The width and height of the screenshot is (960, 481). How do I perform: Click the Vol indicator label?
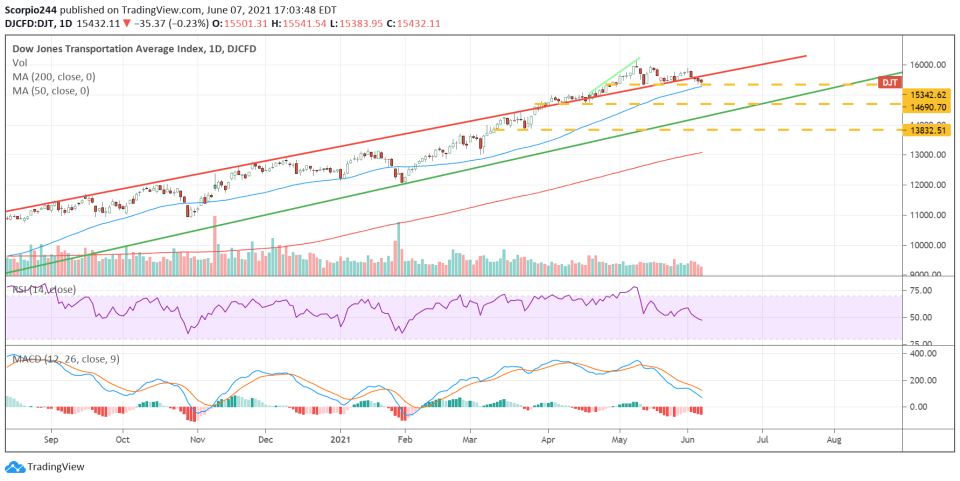pyautogui.click(x=20, y=62)
